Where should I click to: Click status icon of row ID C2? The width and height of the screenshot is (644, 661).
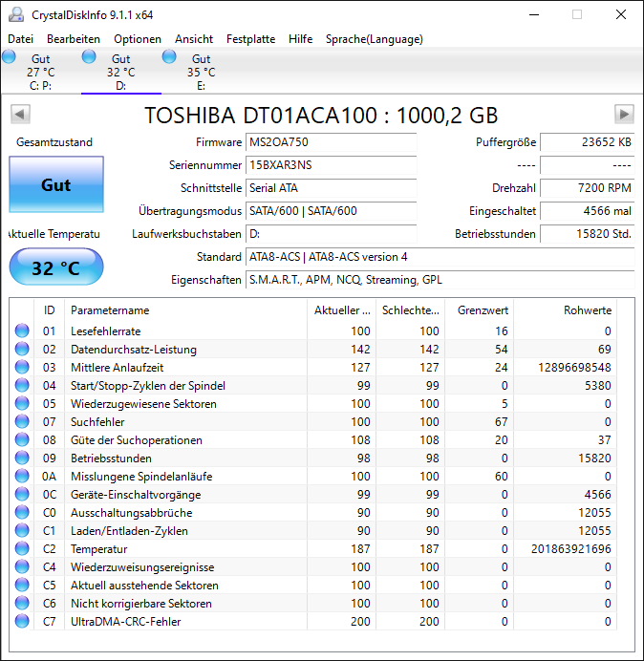click(x=22, y=548)
